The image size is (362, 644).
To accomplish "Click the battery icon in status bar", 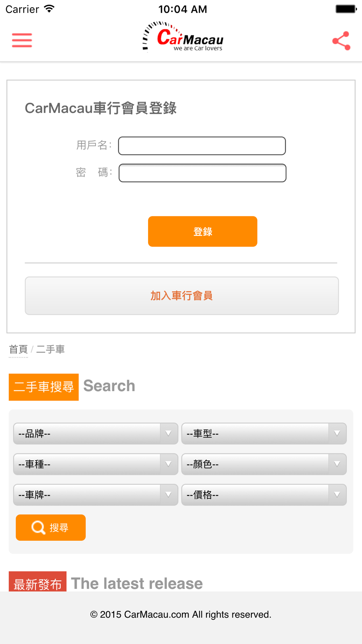I will coord(346,9).
